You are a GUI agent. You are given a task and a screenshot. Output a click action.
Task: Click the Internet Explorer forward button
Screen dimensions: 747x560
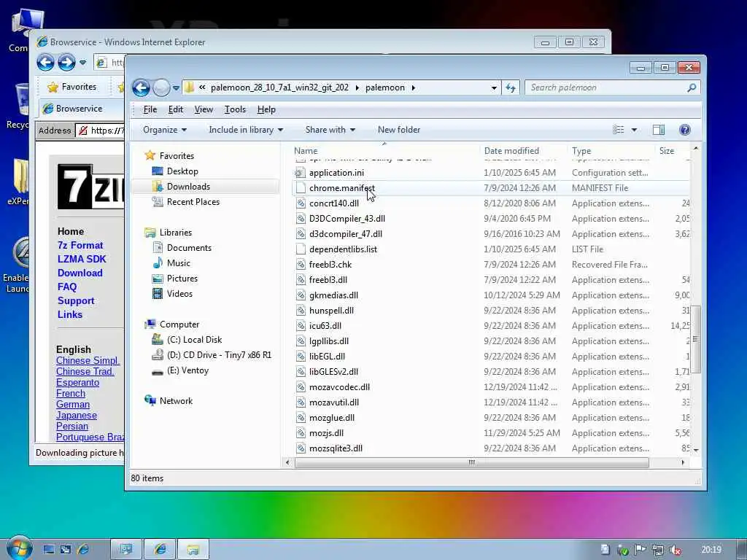(x=66, y=63)
